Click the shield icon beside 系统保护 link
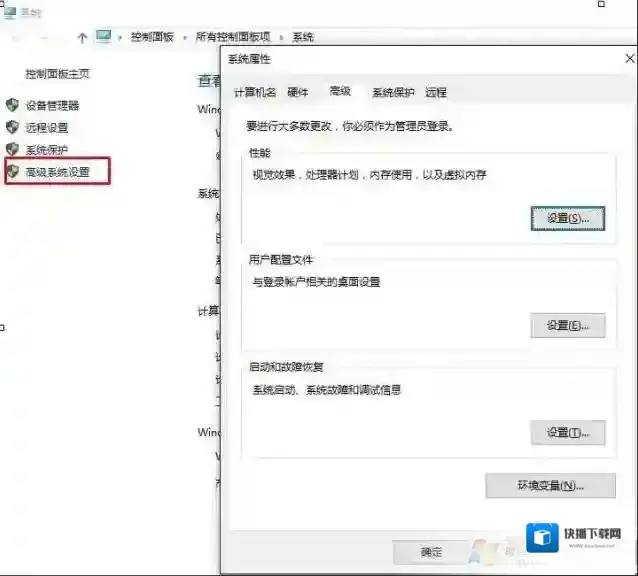 click(x=12, y=150)
